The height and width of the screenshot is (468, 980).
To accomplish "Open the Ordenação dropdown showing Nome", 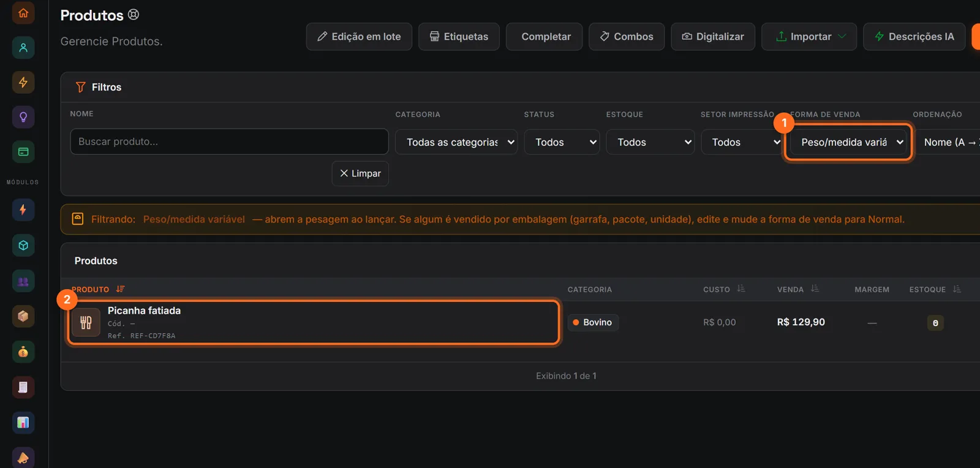I will tap(948, 142).
